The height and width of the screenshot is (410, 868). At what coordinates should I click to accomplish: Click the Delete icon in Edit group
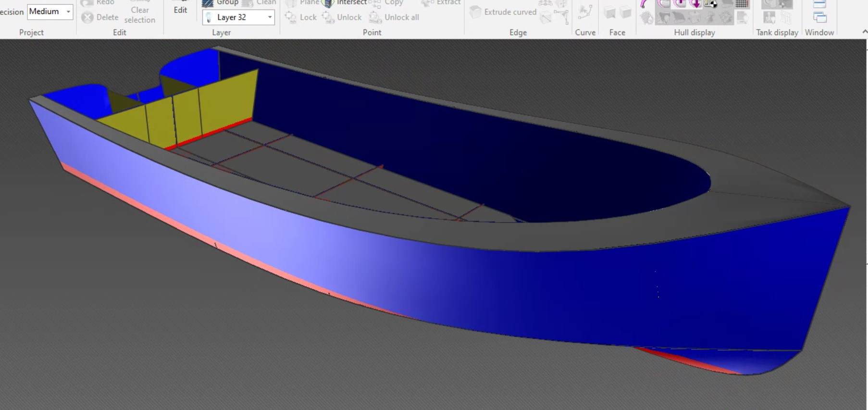[x=87, y=18]
